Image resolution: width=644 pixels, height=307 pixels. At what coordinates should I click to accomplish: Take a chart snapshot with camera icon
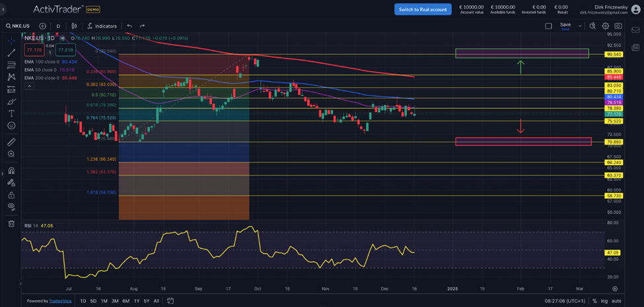618,26
